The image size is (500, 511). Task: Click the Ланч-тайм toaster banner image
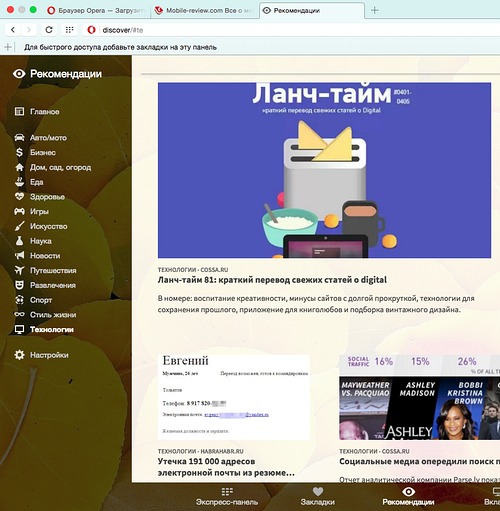324,170
